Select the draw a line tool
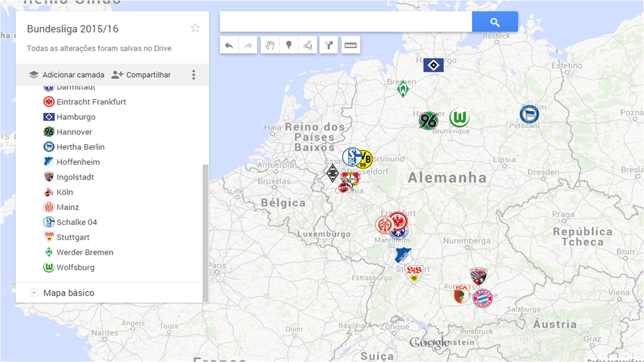 (x=308, y=45)
